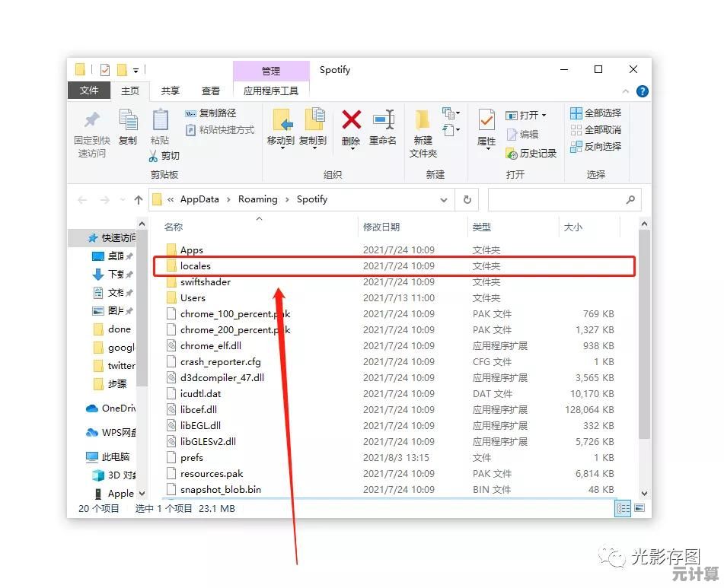Screen dimensions: 724x588
Task: Click the Copy To (复制到) icon
Action: pos(314,119)
